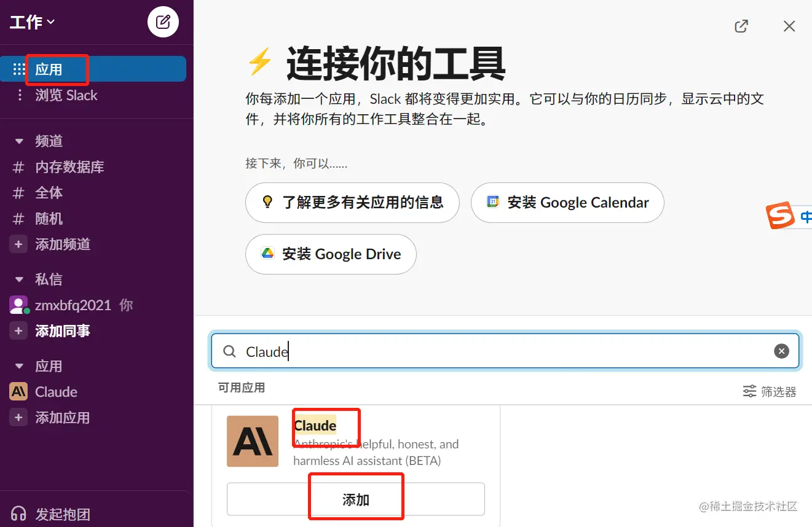Open the Claude app title link
812x527 pixels.
pos(315,426)
